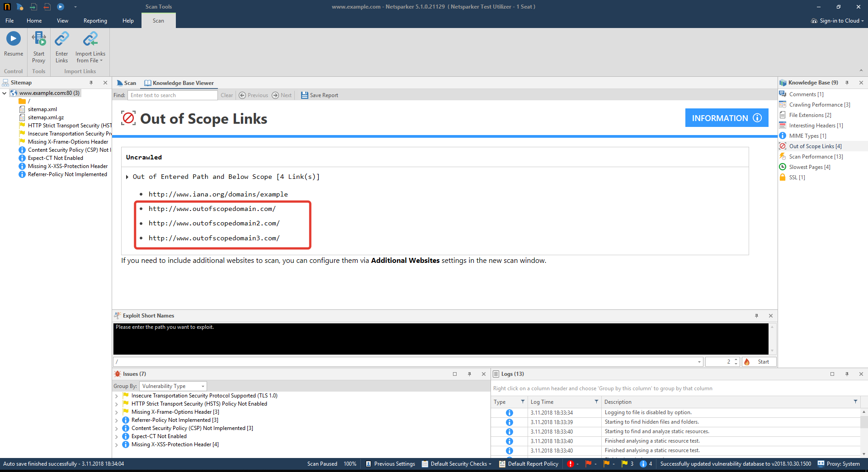
Task: Click Sign-in to Cloud
Action: tap(837, 21)
